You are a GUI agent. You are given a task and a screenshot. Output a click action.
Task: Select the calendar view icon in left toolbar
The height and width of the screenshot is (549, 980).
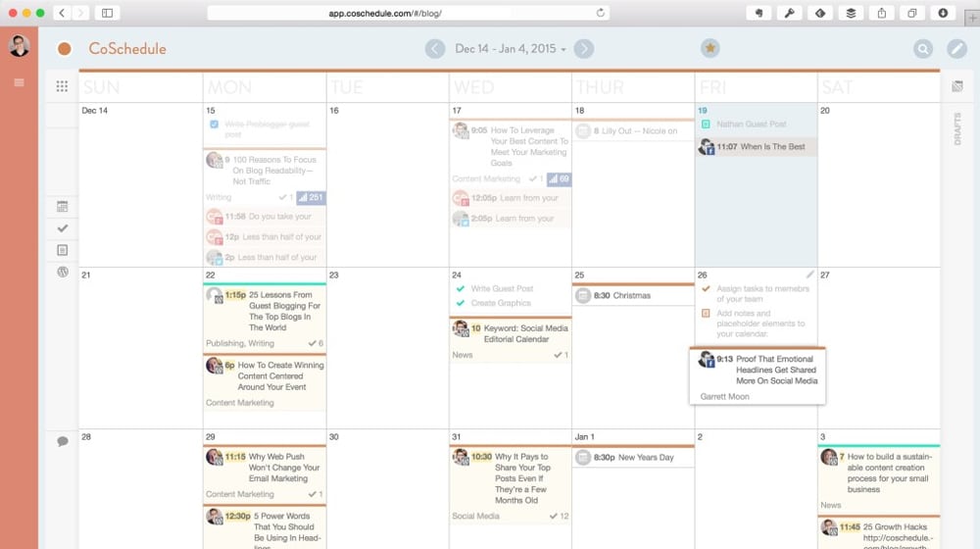pos(63,206)
